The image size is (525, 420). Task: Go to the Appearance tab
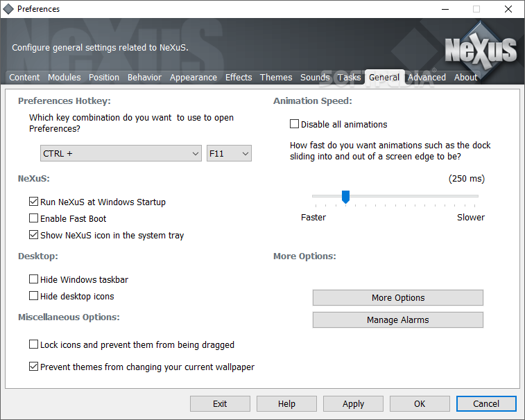click(x=193, y=78)
